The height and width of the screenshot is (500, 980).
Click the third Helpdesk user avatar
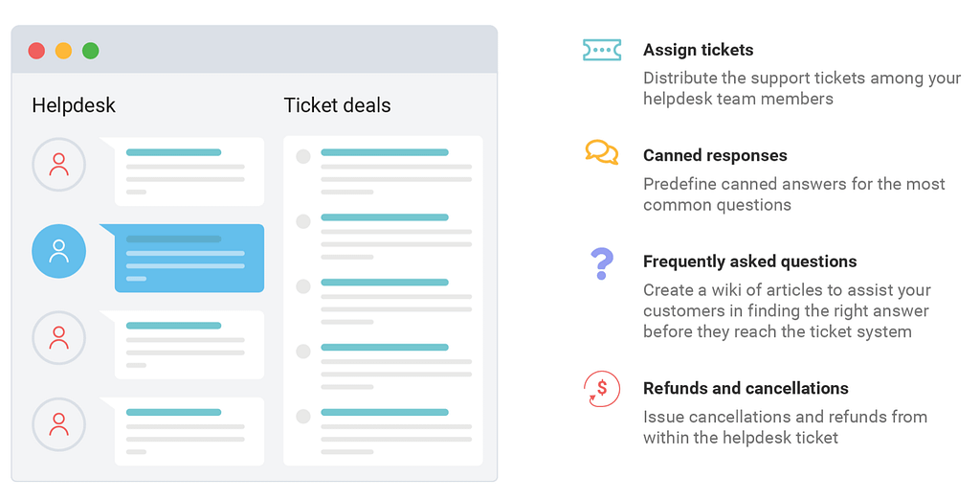58,338
